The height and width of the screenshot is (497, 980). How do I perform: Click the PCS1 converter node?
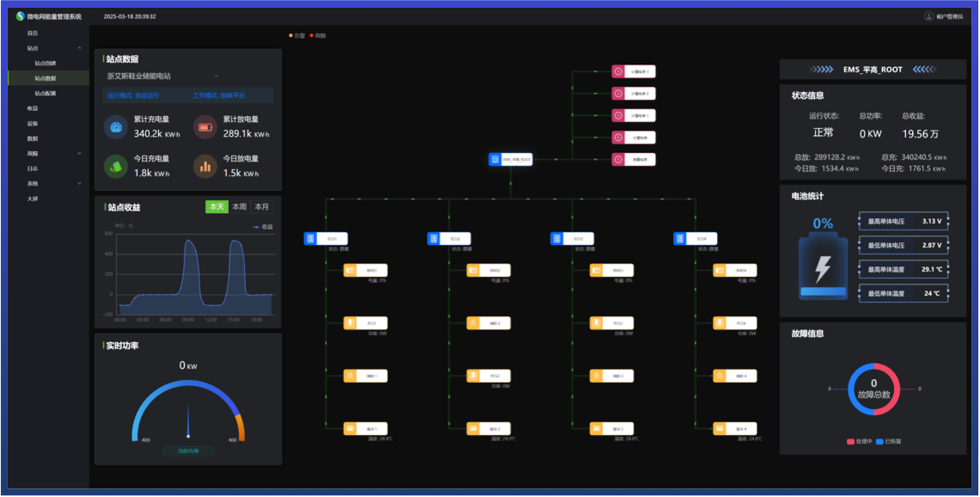[365, 323]
